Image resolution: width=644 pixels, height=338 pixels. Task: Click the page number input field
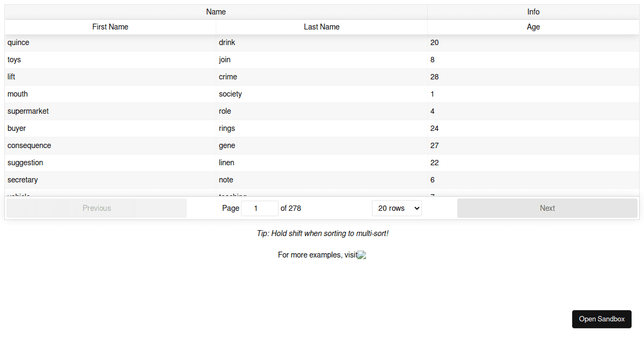260,208
